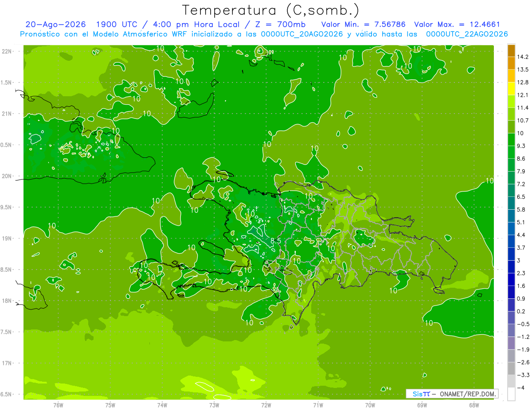Pick the blue colorbar segment between 3.7 and 4.4
This screenshot has width=532, height=411.
(x=511, y=241)
